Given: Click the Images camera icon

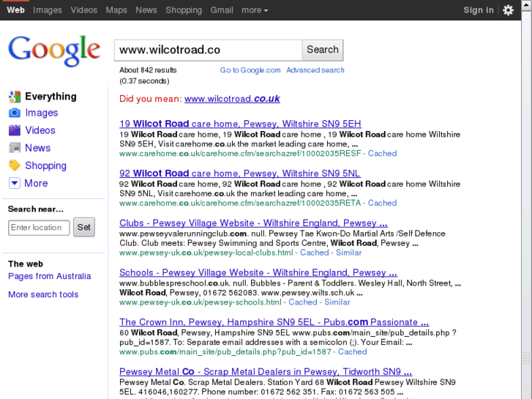Looking at the screenshot, I should [15, 113].
